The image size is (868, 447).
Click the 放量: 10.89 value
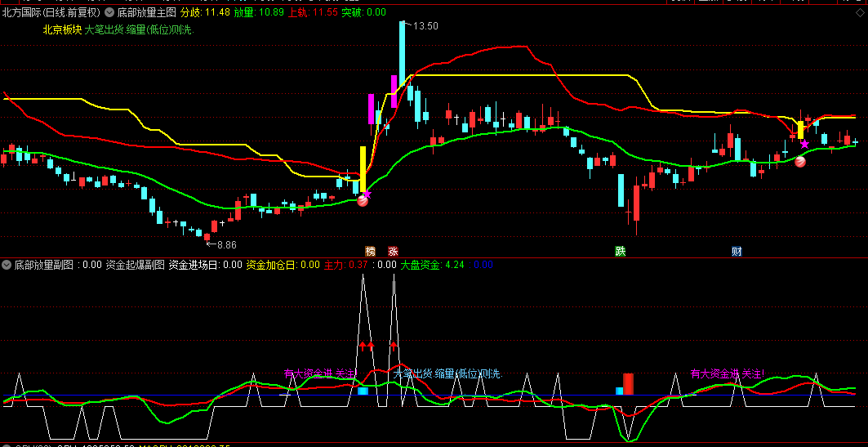[259, 12]
